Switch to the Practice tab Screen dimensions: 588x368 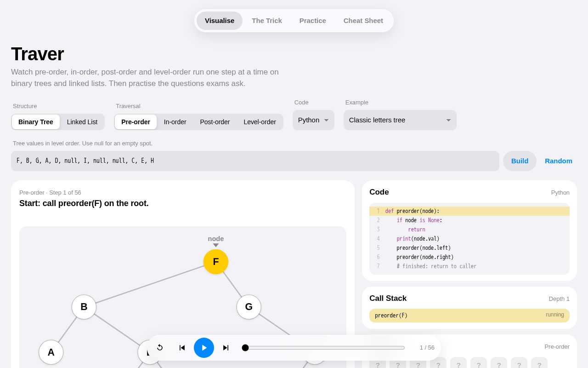tap(313, 21)
